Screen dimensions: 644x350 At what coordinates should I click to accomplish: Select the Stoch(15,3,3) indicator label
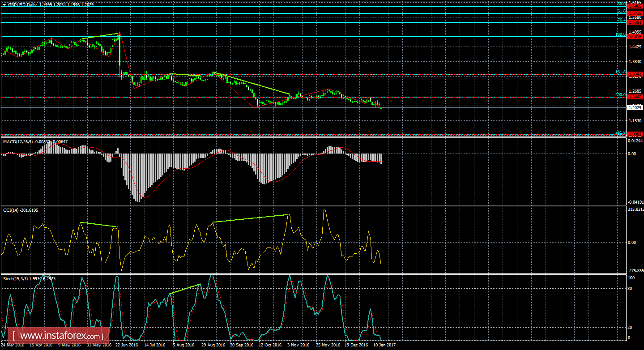click(x=15, y=278)
